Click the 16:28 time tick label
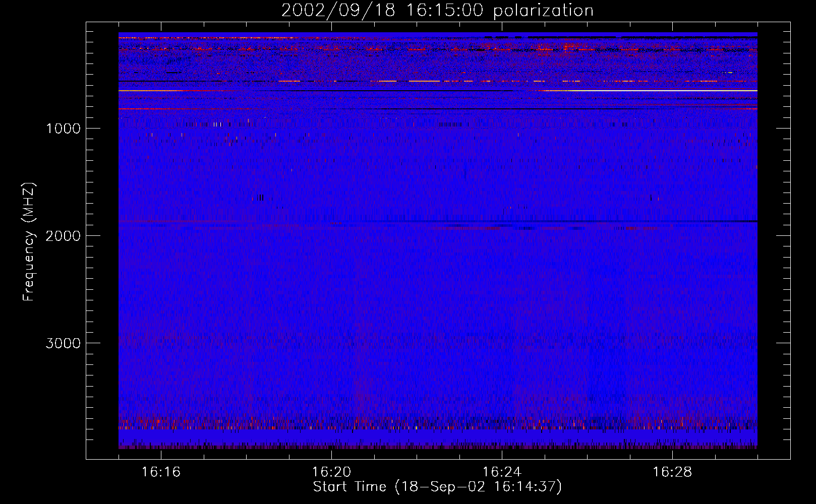 coord(672,472)
